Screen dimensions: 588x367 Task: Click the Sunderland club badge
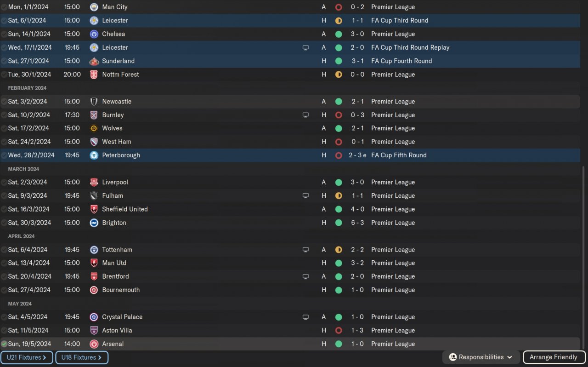pyautogui.click(x=94, y=61)
